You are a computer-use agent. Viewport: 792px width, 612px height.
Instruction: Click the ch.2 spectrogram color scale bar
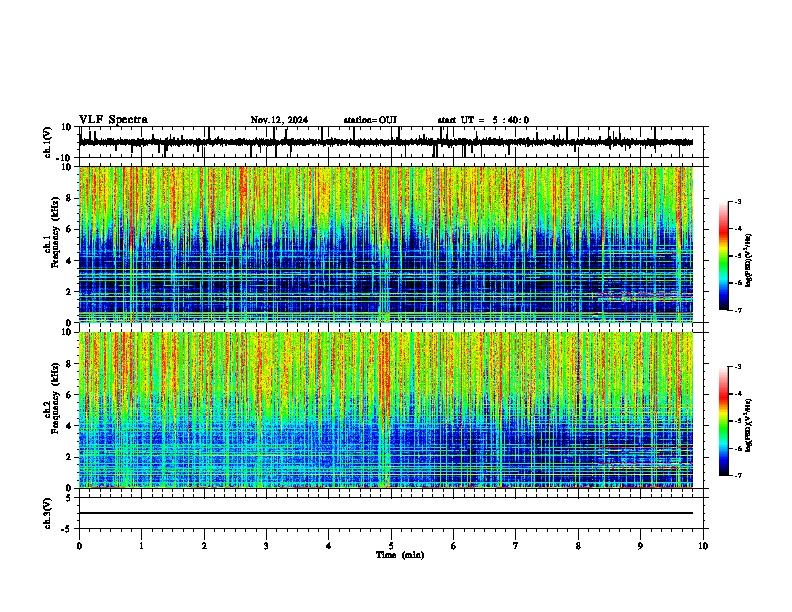pyautogui.click(x=723, y=421)
